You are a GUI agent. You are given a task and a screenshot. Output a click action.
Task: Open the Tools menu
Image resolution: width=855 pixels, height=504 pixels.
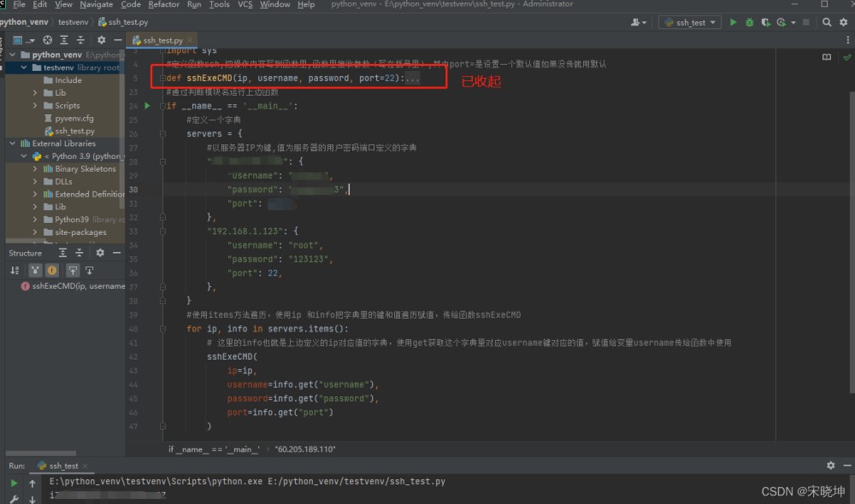click(219, 4)
